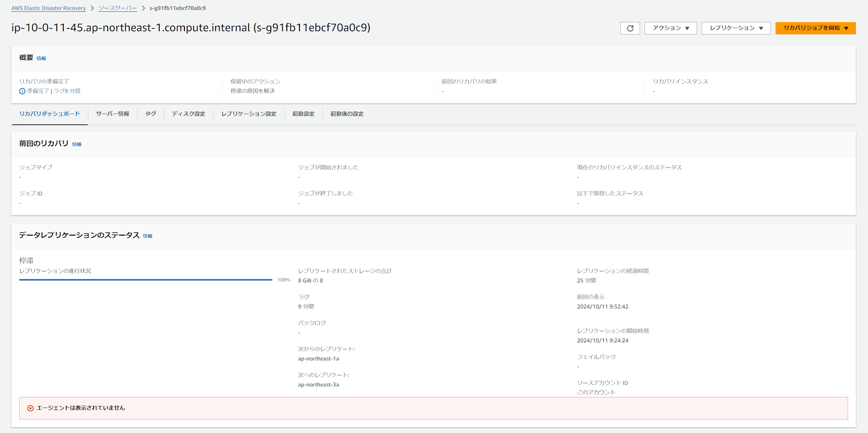
Task: Click AWS Elastic Disaster Recovery breadcrumb link
Action: pyautogui.click(x=49, y=8)
